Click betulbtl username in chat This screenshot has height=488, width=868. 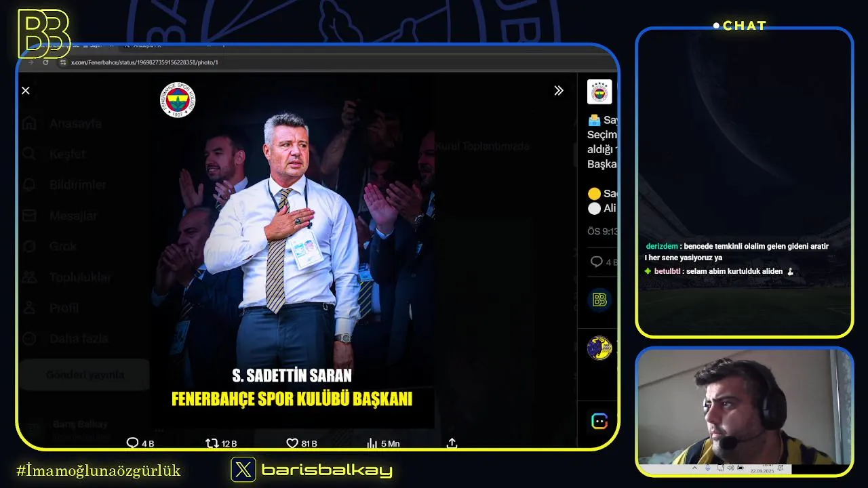pos(667,271)
